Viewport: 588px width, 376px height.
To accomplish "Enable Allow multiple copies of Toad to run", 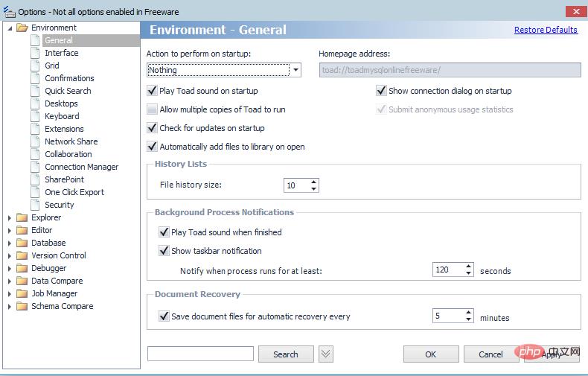I will click(153, 109).
